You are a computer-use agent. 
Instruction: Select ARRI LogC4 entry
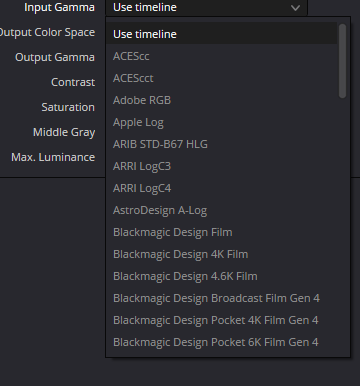click(x=222, y=188)
